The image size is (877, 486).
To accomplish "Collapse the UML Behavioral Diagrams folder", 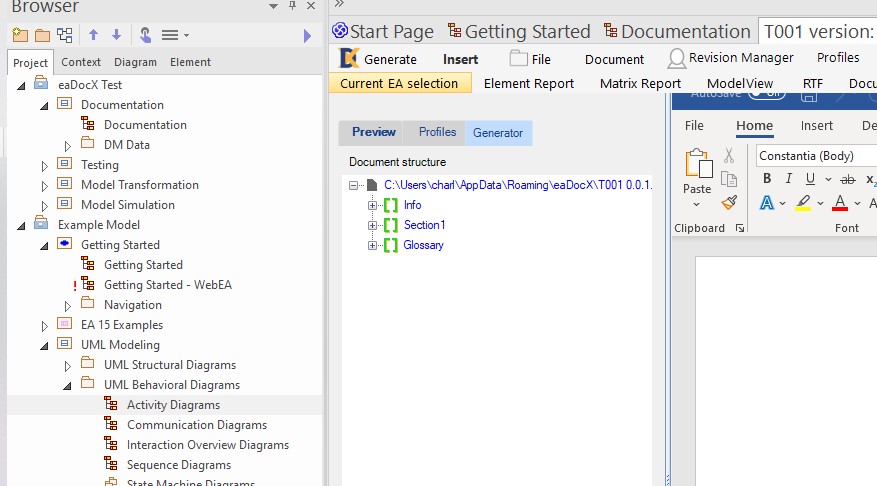I will pyautogui.click(x=67, y=386).
